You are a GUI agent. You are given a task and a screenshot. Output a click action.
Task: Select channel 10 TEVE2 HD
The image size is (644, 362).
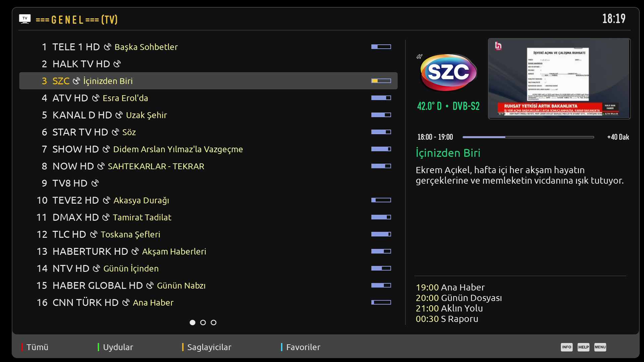(x=208, y=200)
